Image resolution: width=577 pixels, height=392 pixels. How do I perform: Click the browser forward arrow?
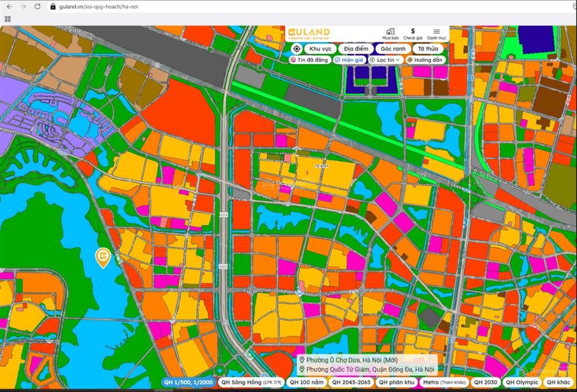tap(23, 7)
